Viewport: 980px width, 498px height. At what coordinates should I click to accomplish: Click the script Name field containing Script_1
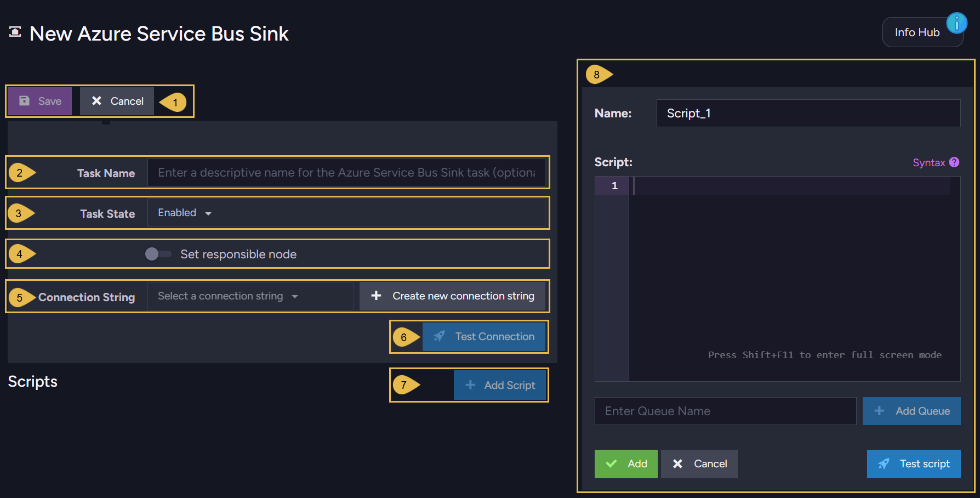pyautogui.click(x=808, y=113)
